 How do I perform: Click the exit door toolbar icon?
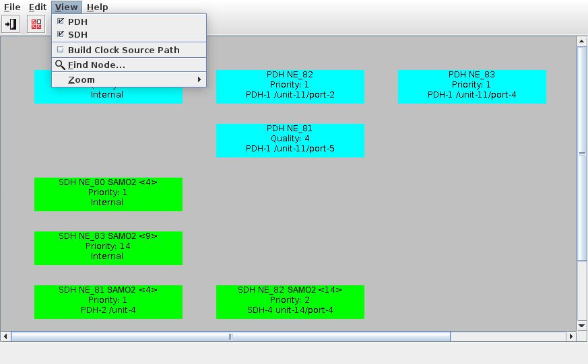[x=11, y=24]
